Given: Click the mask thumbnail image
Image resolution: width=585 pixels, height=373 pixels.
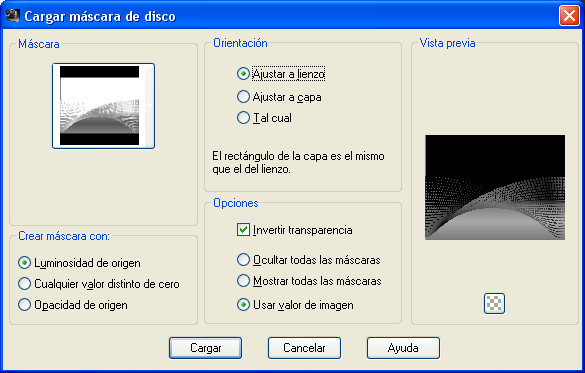Looking at the screenshot, I should coord(100,106).
